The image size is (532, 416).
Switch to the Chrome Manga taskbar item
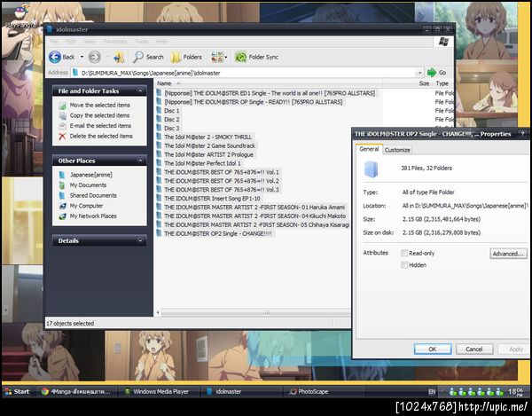76,391
